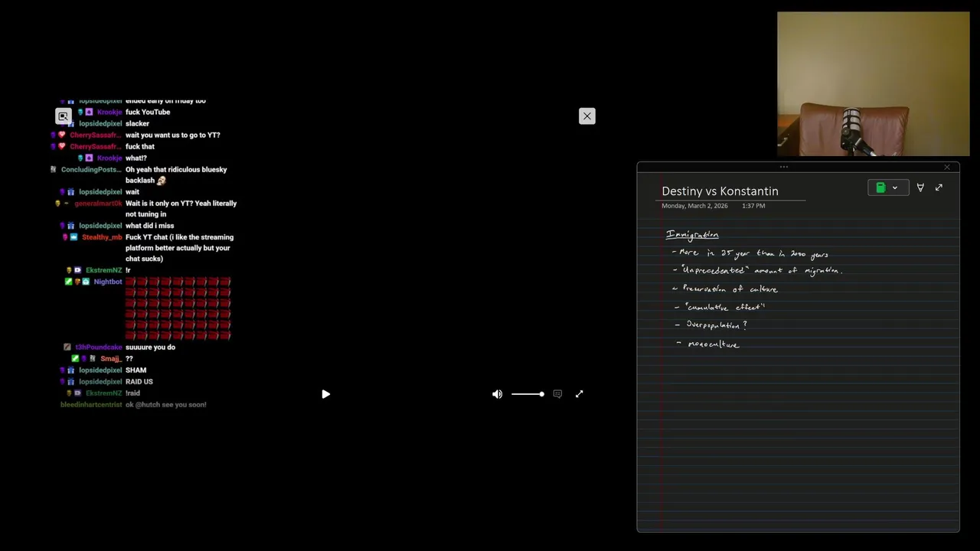Click username 'bleedinhartcentrist' in chat

(91, 405)
